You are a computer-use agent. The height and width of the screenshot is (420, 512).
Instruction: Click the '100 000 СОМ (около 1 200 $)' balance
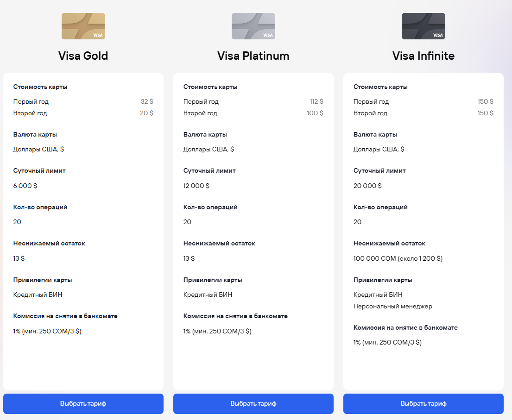coord(398,258)
